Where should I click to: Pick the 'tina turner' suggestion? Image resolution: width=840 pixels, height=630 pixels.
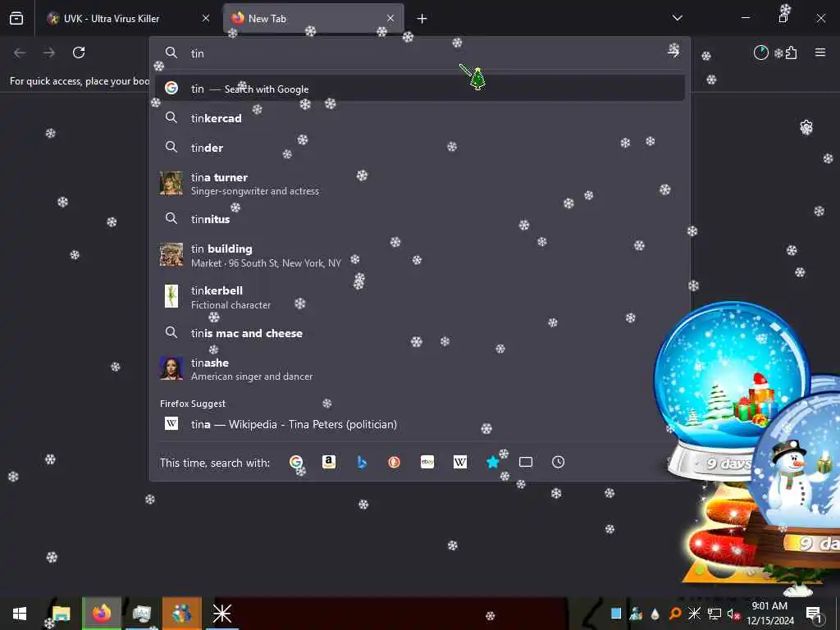pyautogui.click(x=419, y=184)
